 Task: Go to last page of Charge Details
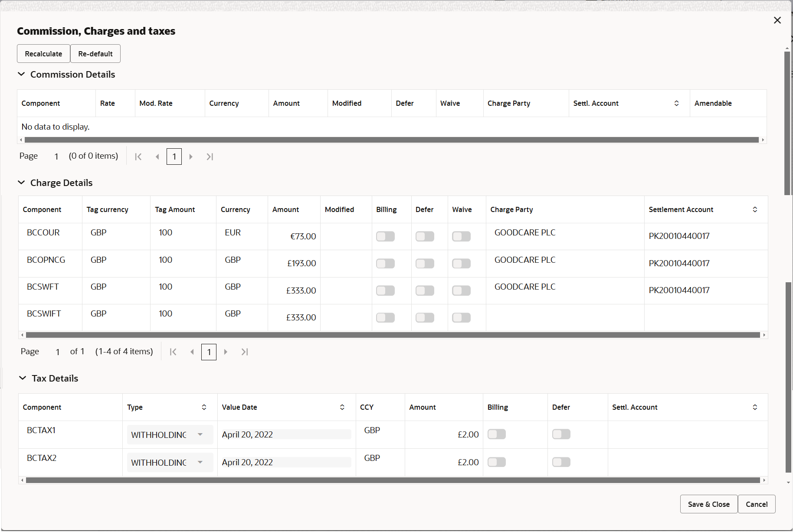click(x=244, y=352)
